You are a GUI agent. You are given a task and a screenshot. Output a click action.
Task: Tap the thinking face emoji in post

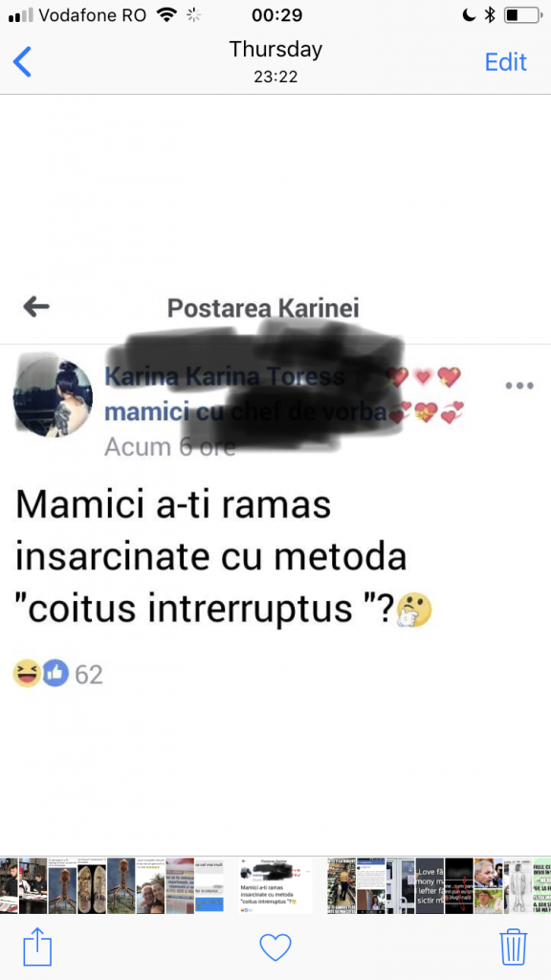click(414, 610)
